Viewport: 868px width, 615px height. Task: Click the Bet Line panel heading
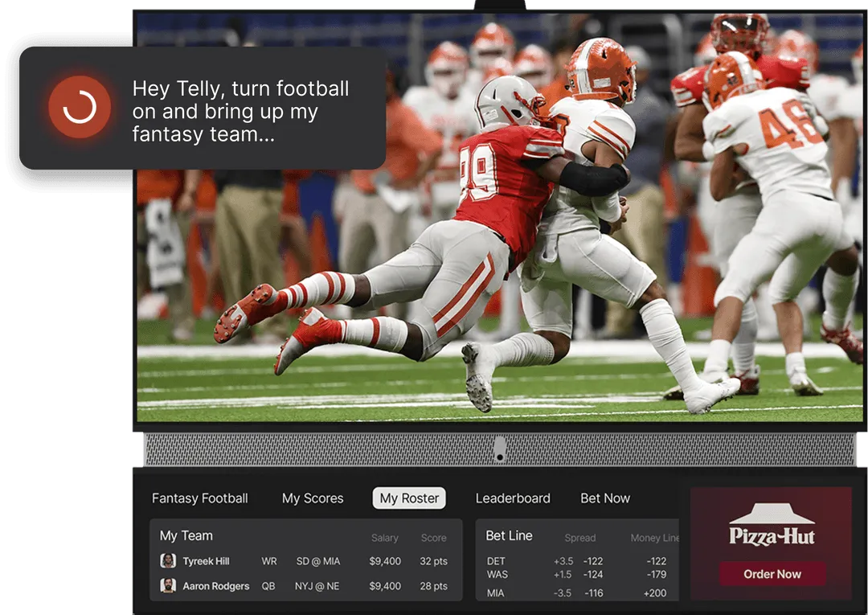point(509,535)
